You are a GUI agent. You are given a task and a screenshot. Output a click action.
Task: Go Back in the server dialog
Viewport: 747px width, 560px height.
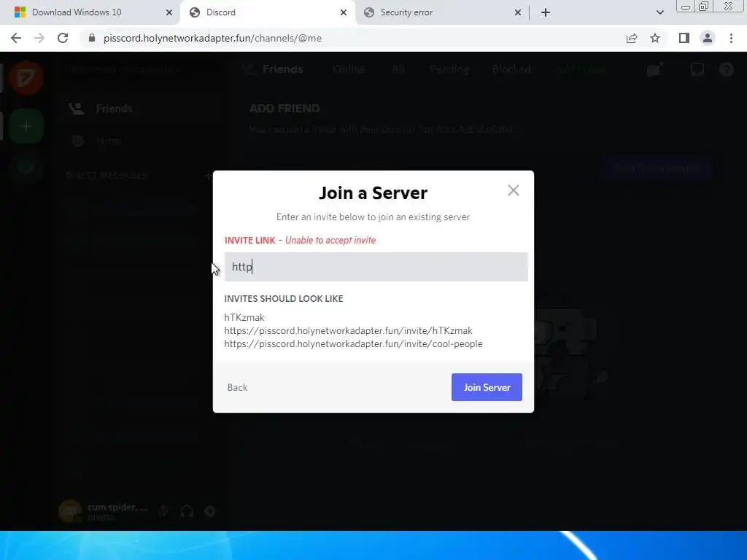pyautogui.click(x=237, y=388)
